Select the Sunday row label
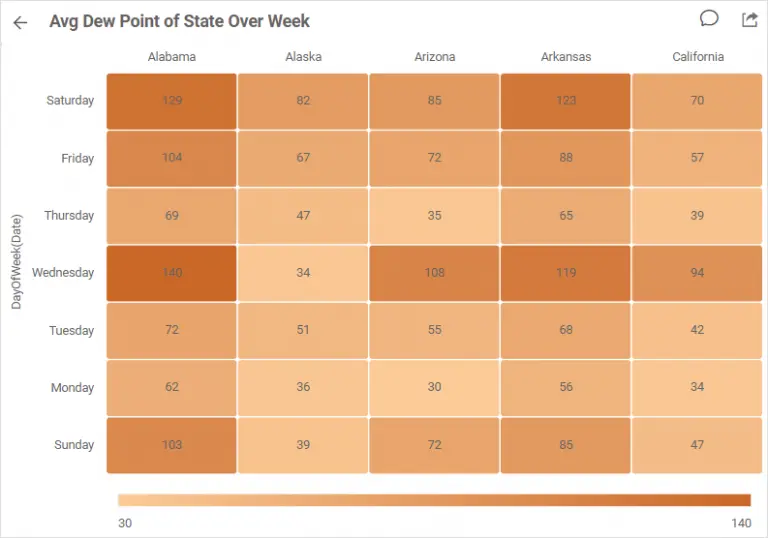This screenshot has height=538, width=768. pos(73,445)
